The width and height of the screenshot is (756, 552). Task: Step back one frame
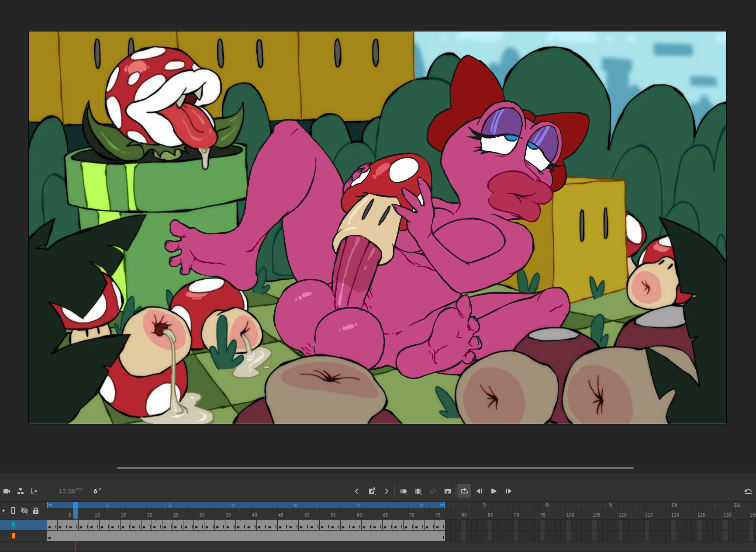coord(479,491)
